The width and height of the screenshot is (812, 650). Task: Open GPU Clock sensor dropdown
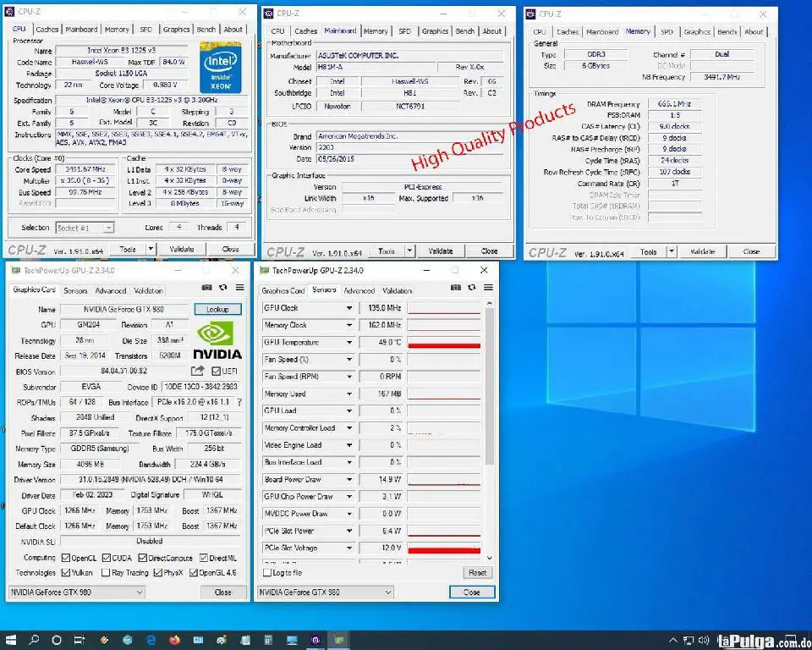349,308
